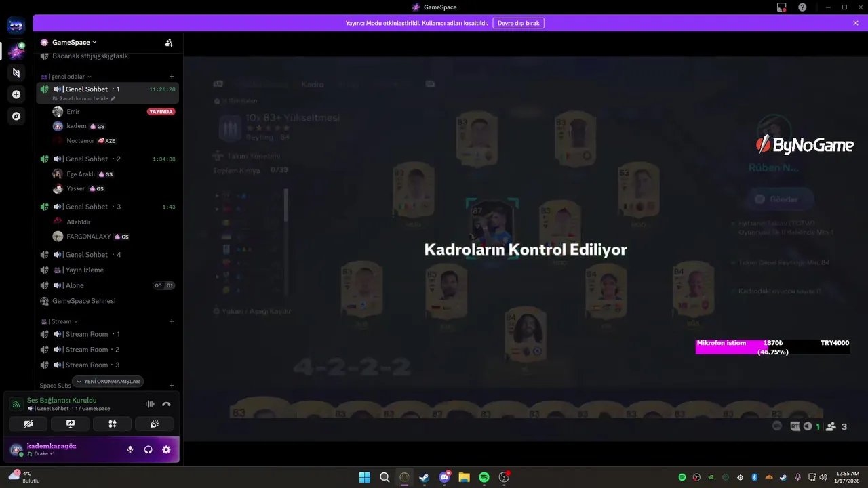The width and height of the screenshot is (868, 488).
Task: Open user settings gear icon
Action: (166, 449)
